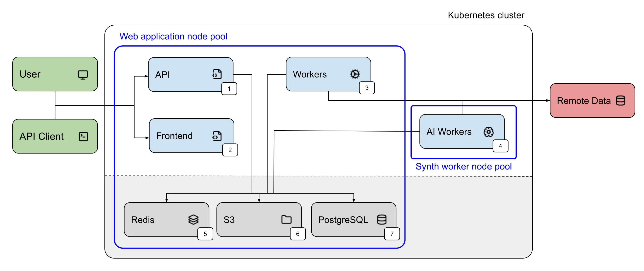Click the number 4 badge on AI Workers
This screenshot has height=271, width=644.
click(x=500, y=146)
